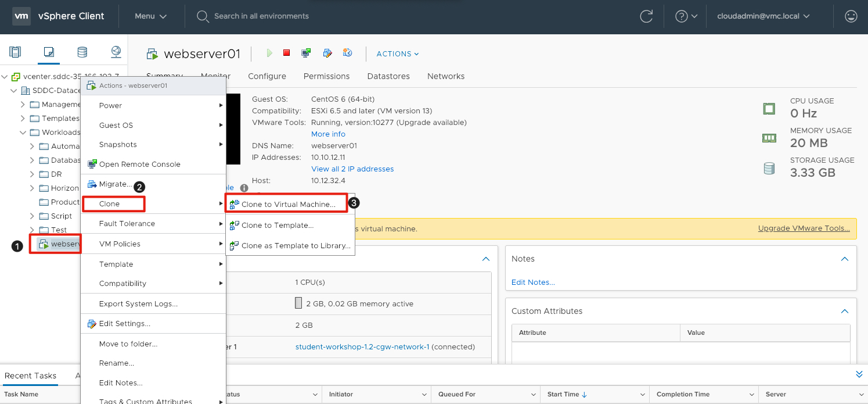
Task: Switch to the Storage inventory view
Action: (x=82, y=52)
